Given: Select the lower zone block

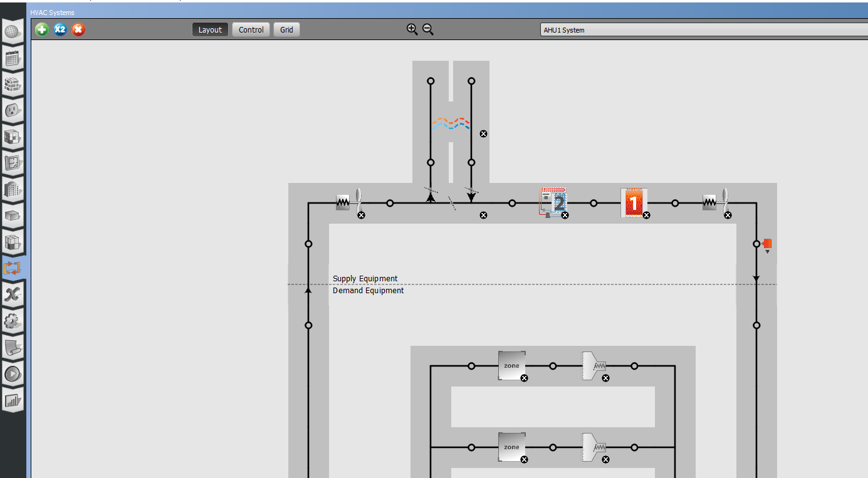Looking at the screenshot, I should (x=511, y=447).
